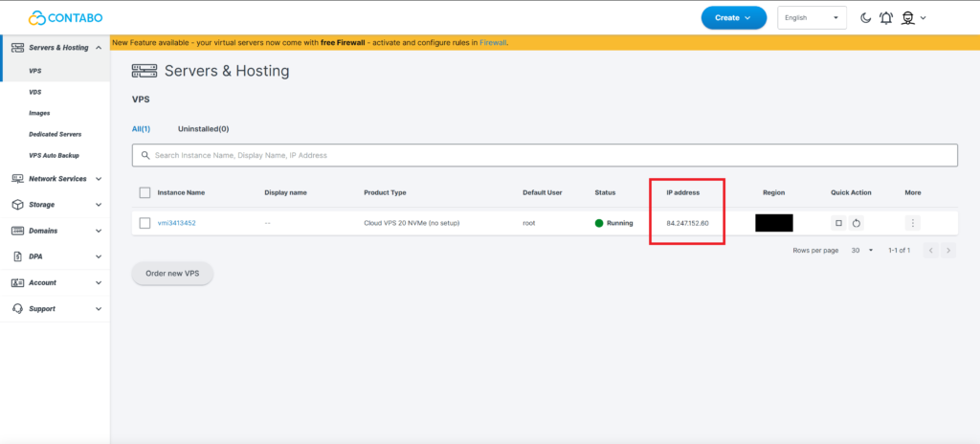Open the English language dropdown
Screen dimensions: 980x444
click(x=812, y=17)
